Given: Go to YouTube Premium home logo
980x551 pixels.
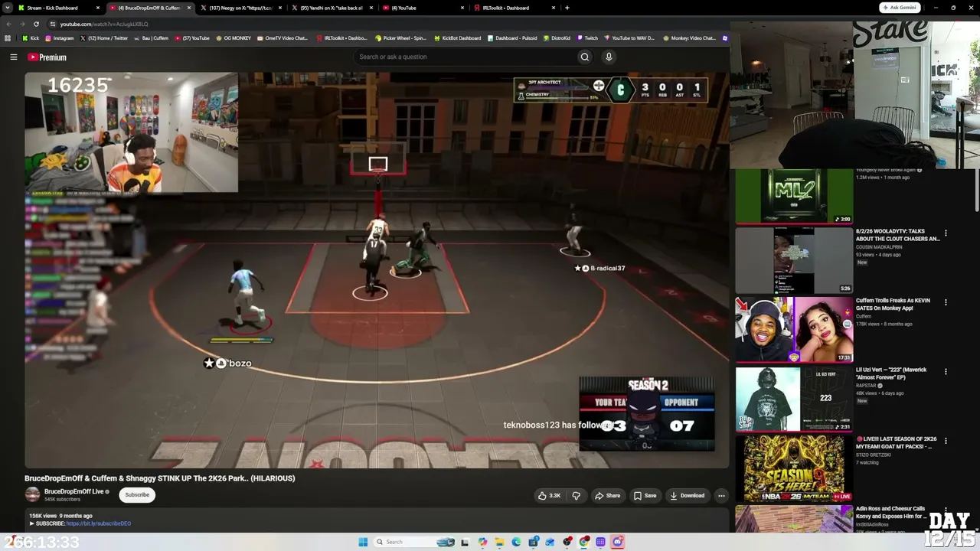Looking at the screenshot, I should (x=47, y=57).
